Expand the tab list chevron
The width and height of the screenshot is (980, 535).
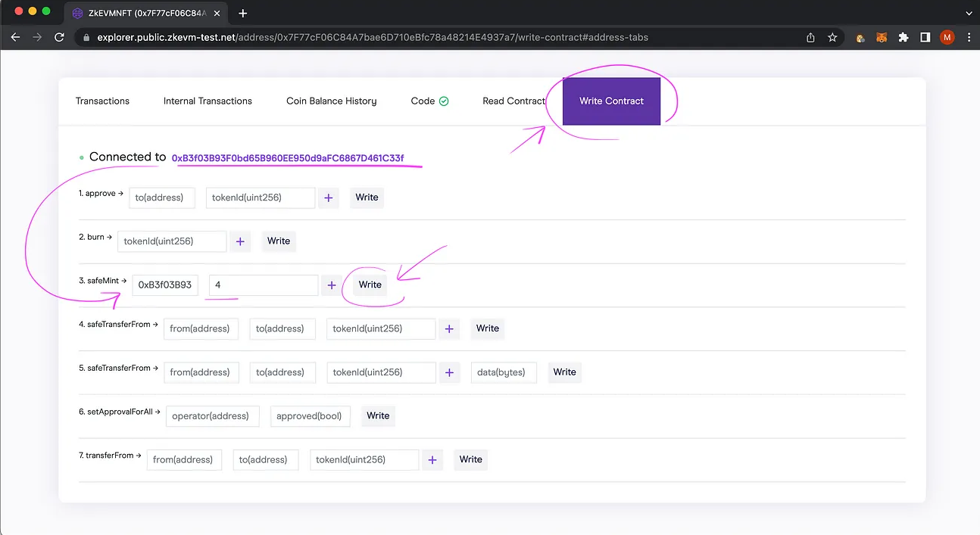[x=968, y=13]
